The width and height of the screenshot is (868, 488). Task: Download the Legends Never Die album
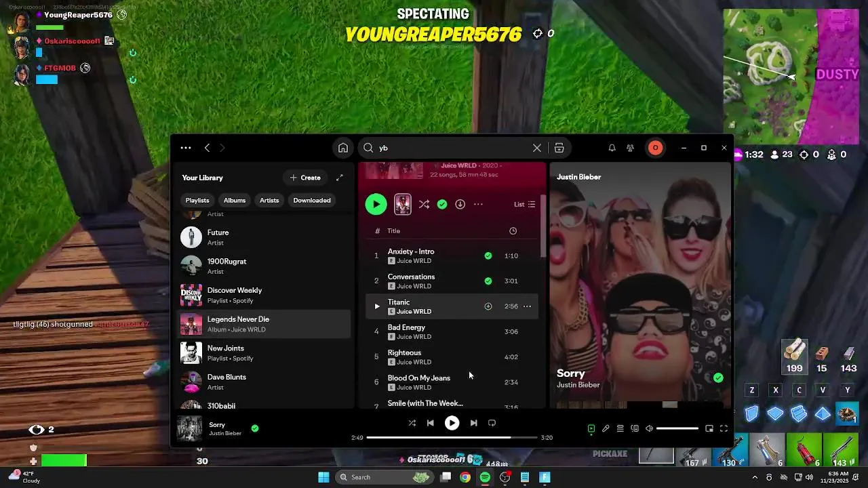point(460,204)
